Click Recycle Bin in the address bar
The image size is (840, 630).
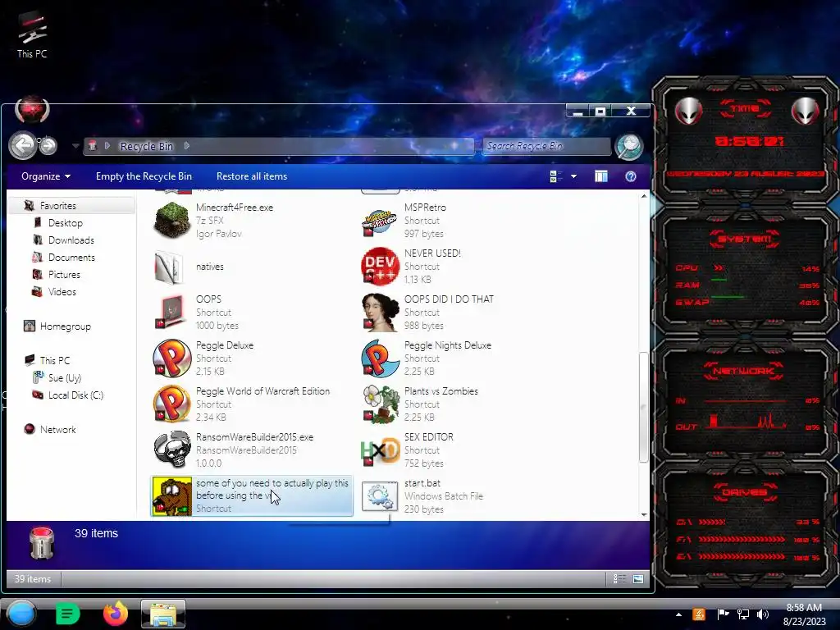coord(146,146)
